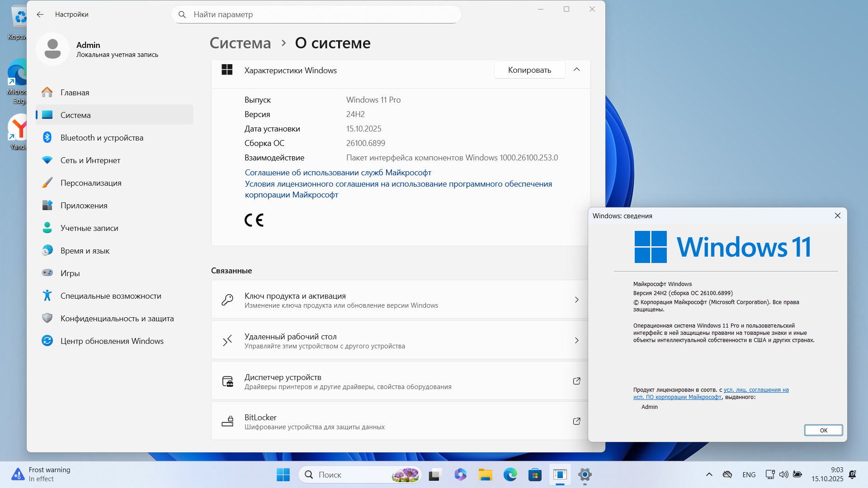
Task: Go to Персонализация settings
Action: (90, 183)
